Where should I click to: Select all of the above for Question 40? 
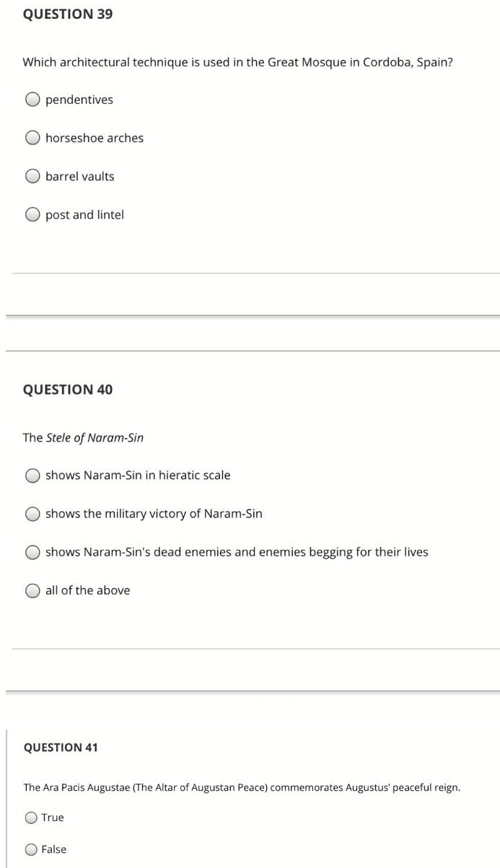(32, 590)
